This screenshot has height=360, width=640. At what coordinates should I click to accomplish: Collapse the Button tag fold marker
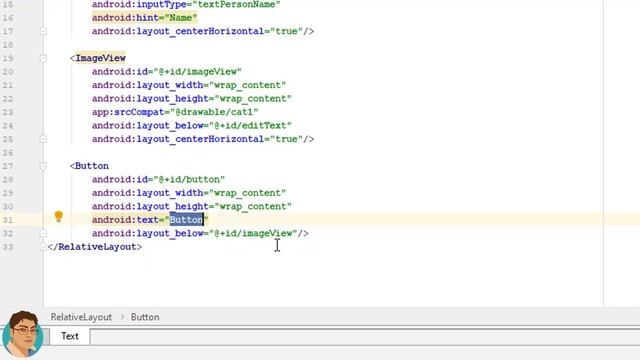43,166
